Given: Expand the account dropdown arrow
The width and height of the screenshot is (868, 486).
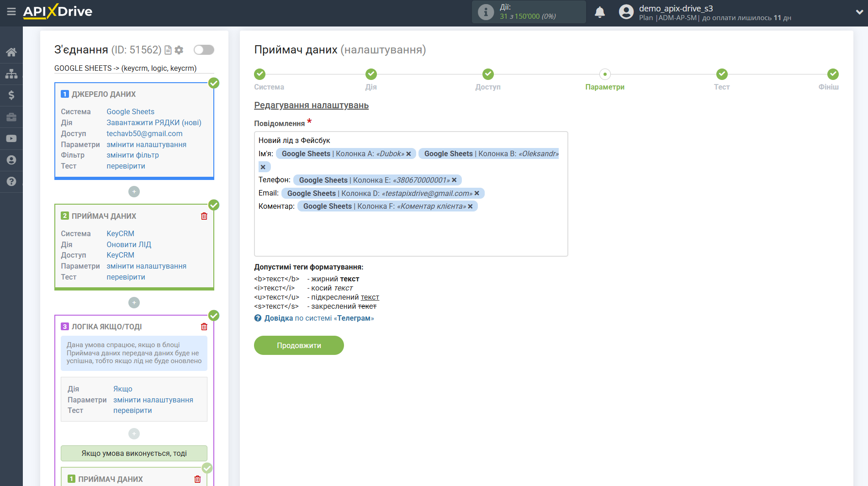Looking at the screenshot, I should pyautogui.click(x=859, y=12).
